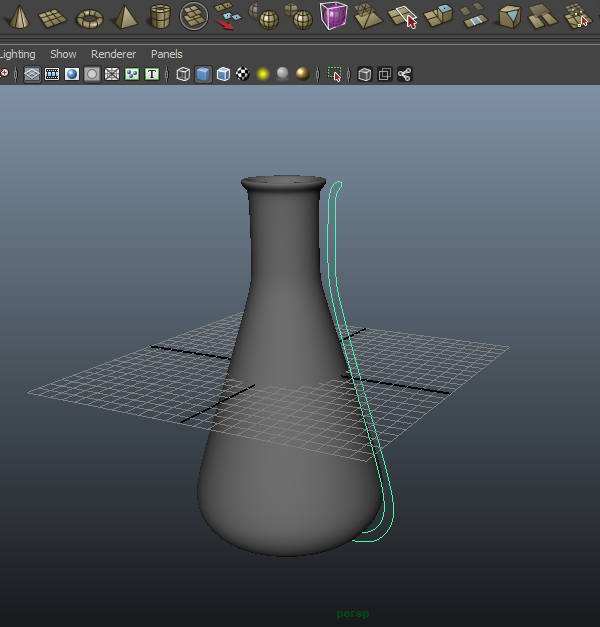Open the Lighting menu
Screen dimensions: 600x627
tap(17, 54)
